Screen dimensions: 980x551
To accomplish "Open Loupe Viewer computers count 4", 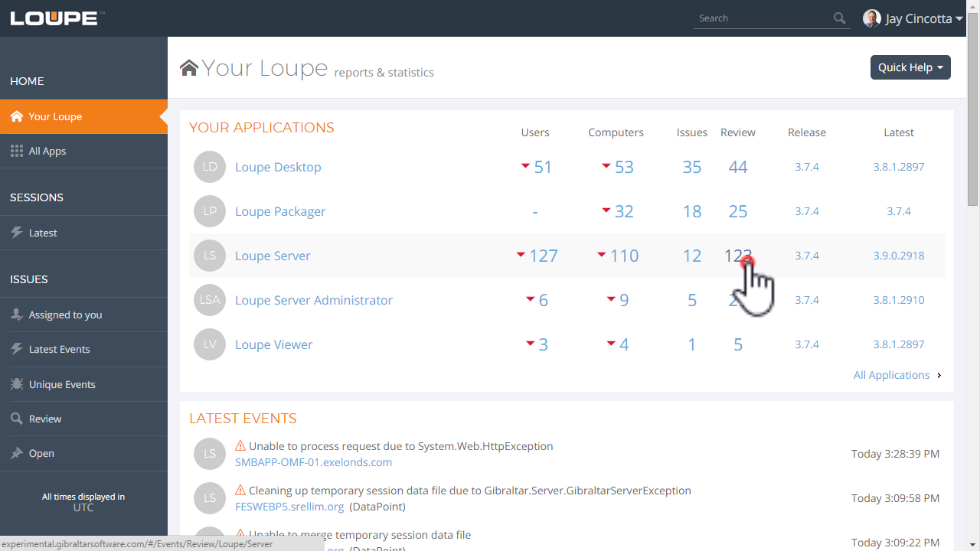I will pyautogui.click(x=624, y=344).
